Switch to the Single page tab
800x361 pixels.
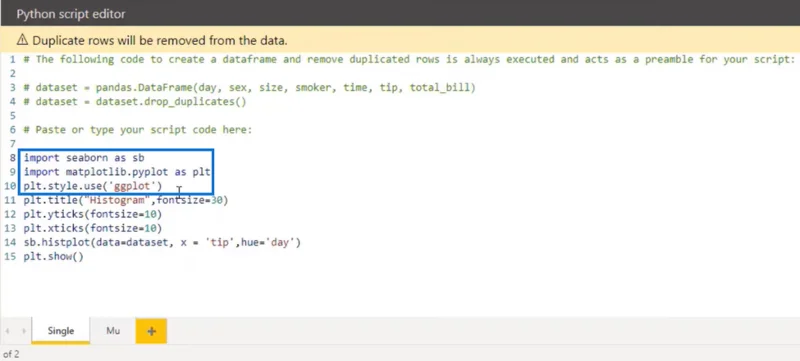(x=61, y=331)
